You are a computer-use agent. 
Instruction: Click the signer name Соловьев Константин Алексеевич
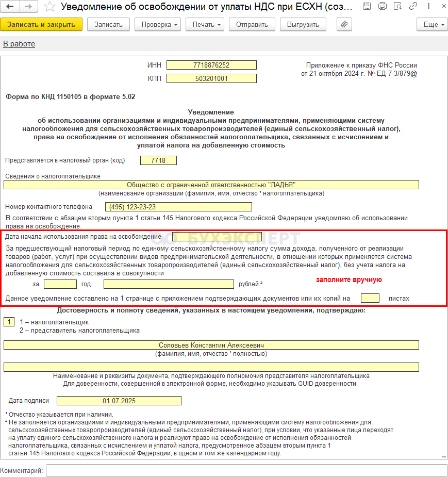(x=211, y=345)
